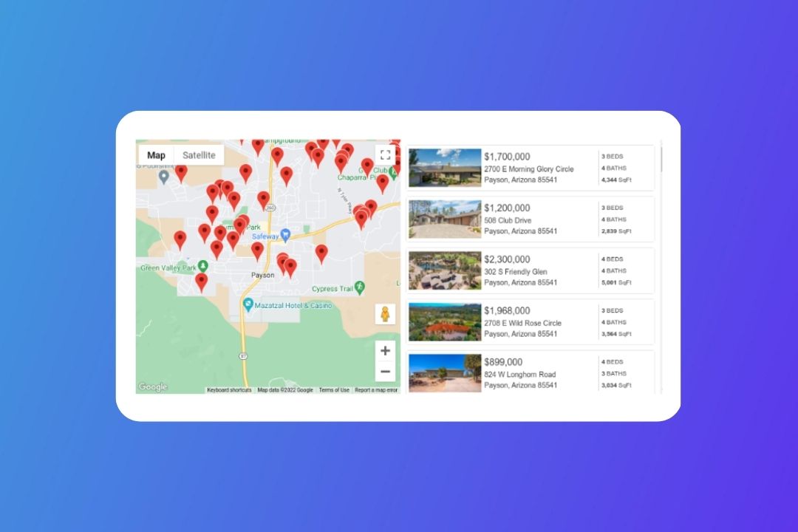Screen dimensions: 798x532
Task: Zoom in on the map
Action: (385, 351)
